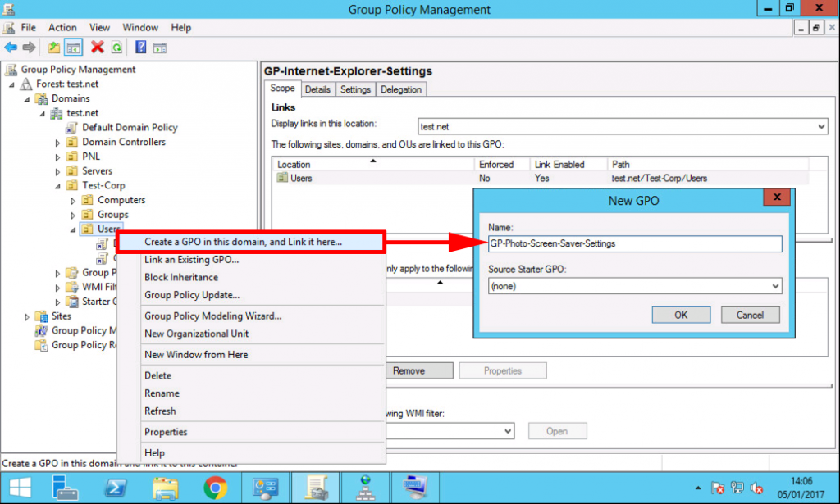The image size is (840, 504).
Task: Click the red Delete icon in the toolbar
Action: [x=98, y=47]
